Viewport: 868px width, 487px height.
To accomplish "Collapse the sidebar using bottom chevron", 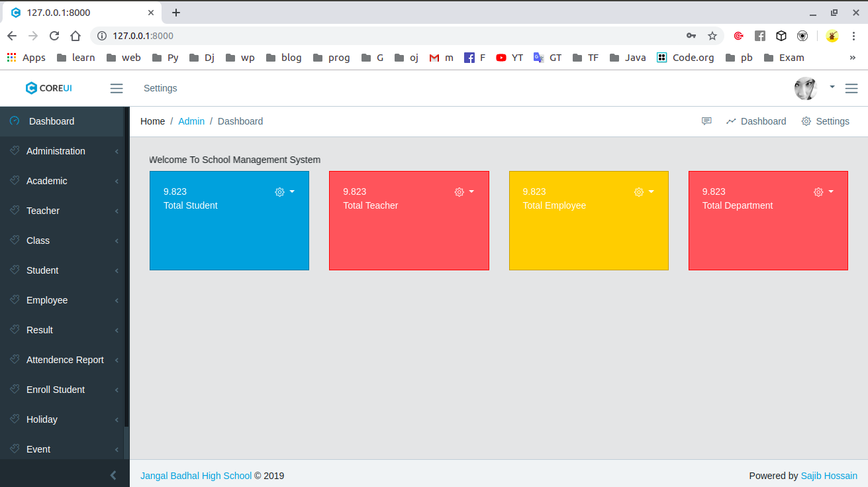I will point(113,474).
